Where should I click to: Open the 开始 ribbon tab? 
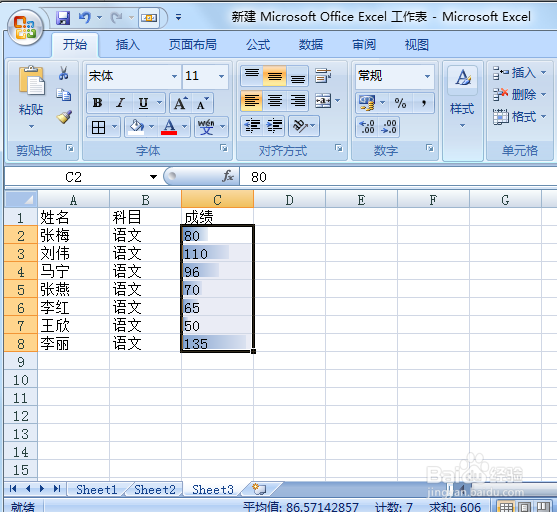[x=75, y=45]
